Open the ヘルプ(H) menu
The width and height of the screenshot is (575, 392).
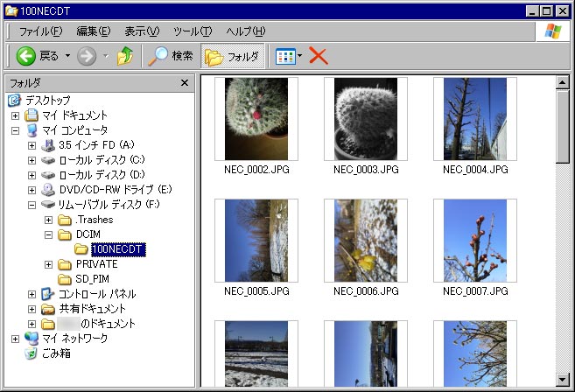[x=245, y=31]
